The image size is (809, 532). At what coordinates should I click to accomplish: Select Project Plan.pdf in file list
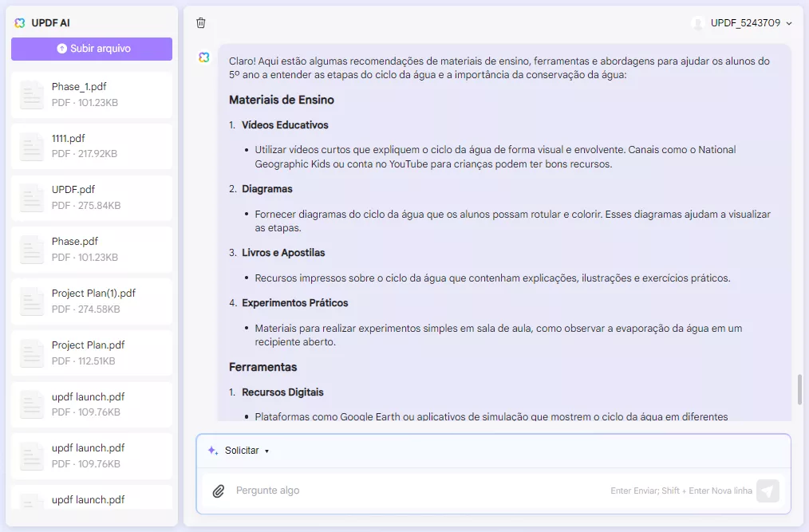(x=92, y=353)
